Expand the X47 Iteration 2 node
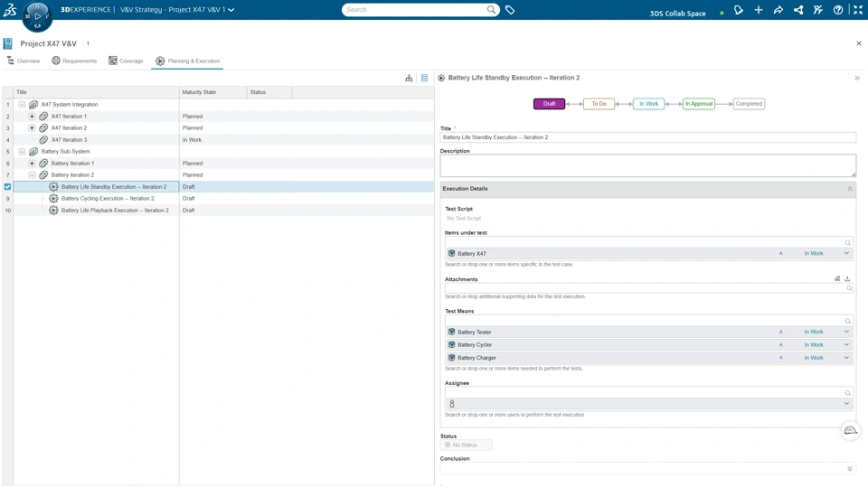The height and width of the screenshot is (488, 868). (x=32, y=127)
